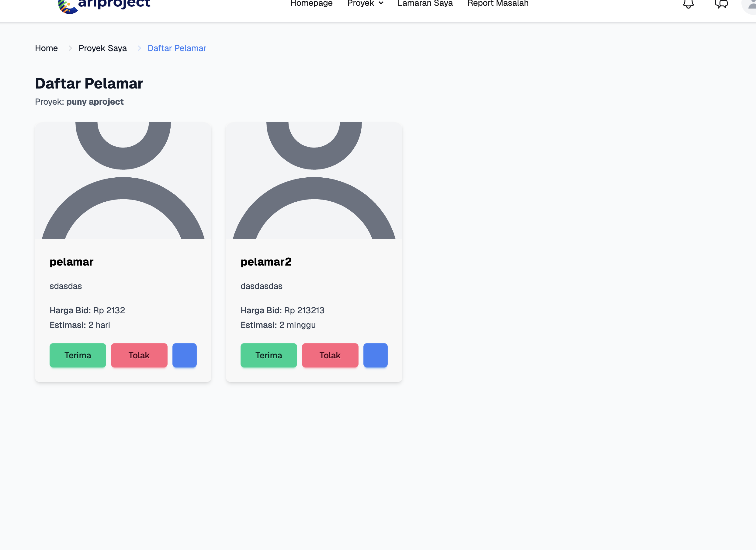
Task: Click the blue button on pelamar card
Action: click(184, 355)
